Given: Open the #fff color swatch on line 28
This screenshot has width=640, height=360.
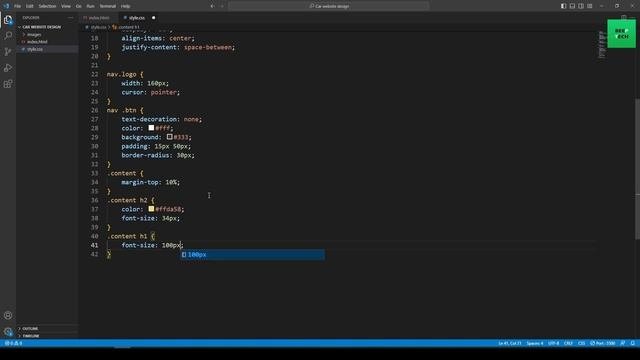Looking at the screenshot, I should coord(151,128).
